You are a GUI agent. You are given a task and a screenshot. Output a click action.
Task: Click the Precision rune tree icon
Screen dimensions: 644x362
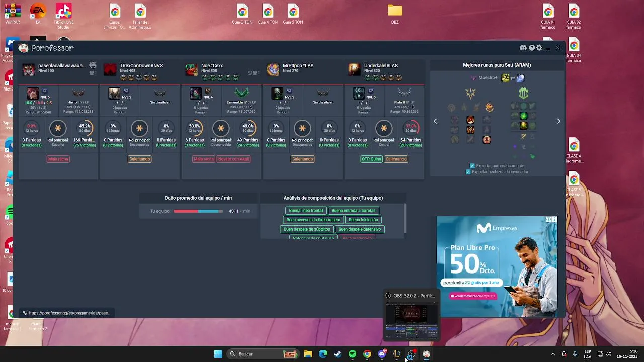click(470, 94)
